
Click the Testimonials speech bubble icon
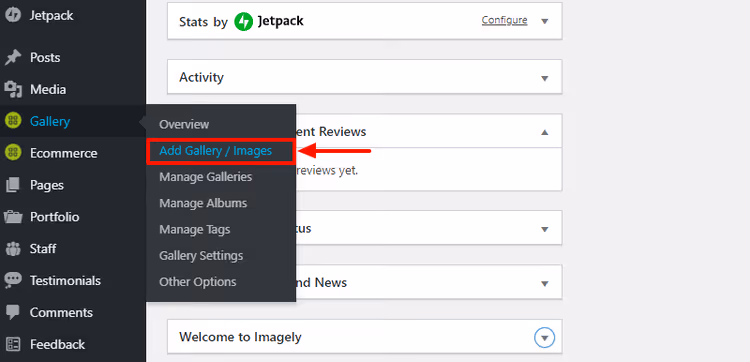[13, 281]
